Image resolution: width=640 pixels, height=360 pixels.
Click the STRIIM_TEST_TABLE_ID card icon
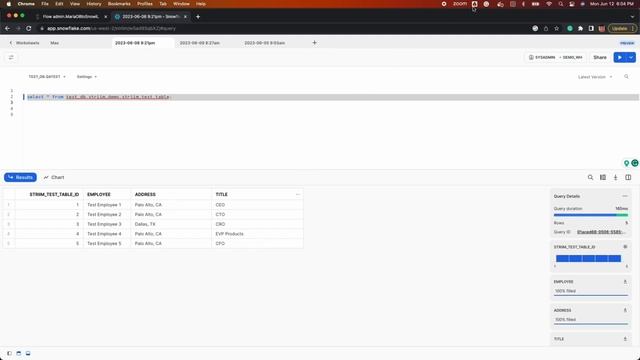pos(625,247)
